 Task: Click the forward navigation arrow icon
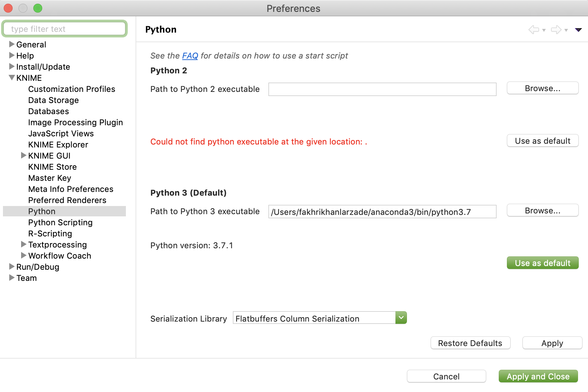pos(556,30)
